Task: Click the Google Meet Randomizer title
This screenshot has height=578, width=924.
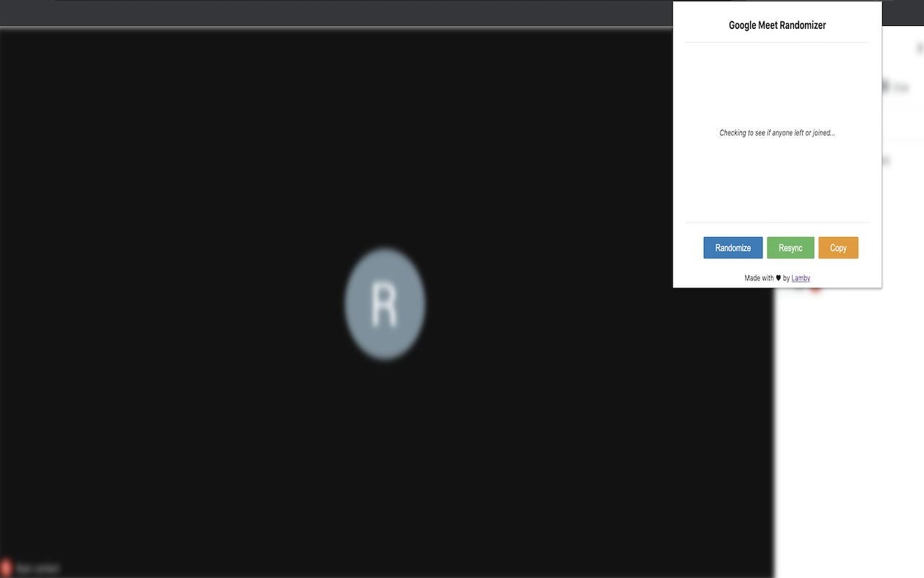Action: point(777,25)
